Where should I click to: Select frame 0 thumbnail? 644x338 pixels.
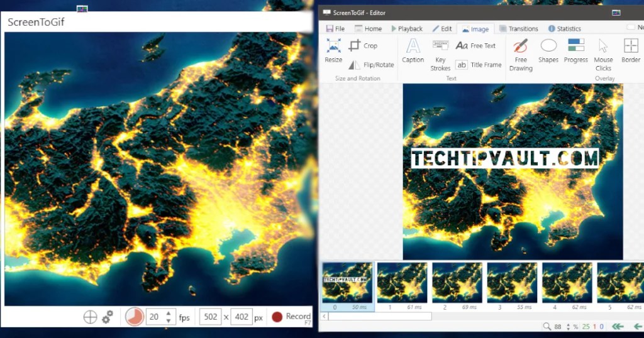347,287
